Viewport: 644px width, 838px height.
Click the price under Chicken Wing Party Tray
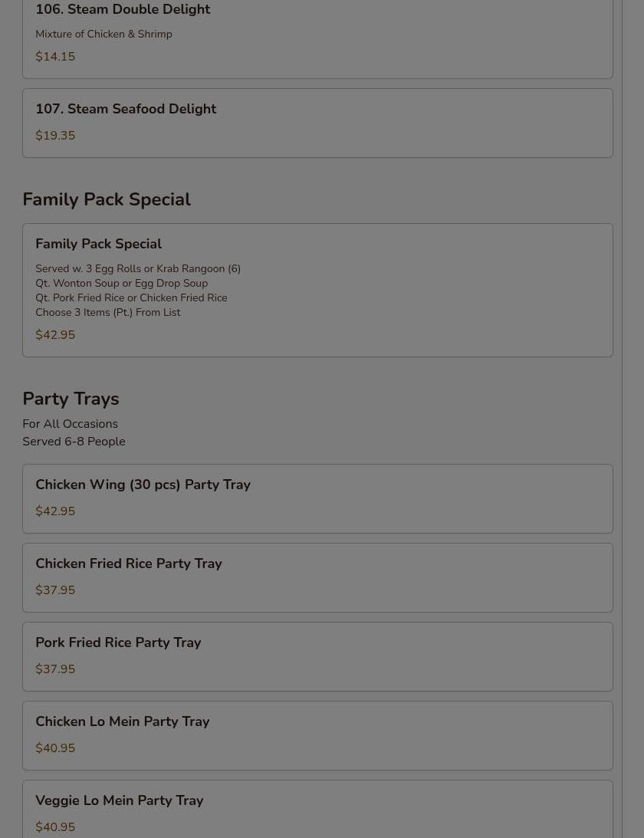point(55,512)
